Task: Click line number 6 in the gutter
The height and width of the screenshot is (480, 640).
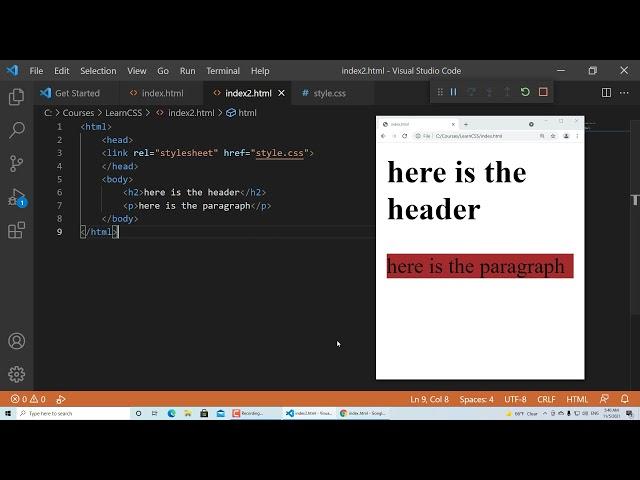Action: click(60, 192)
